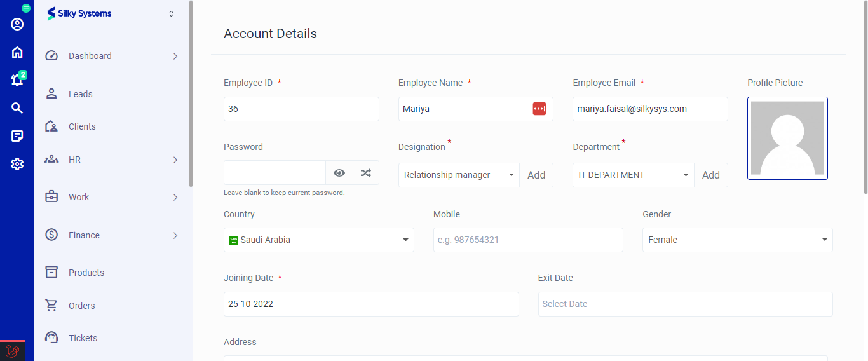
Task: Click the Employee Email field
Action: click(650, 109)
